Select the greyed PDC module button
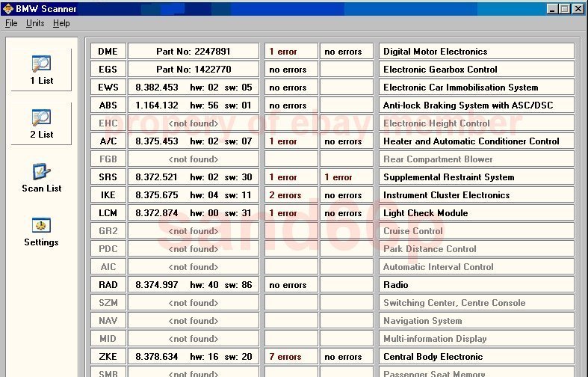Screen dimensions: 588x377 [x=108, y=249]
